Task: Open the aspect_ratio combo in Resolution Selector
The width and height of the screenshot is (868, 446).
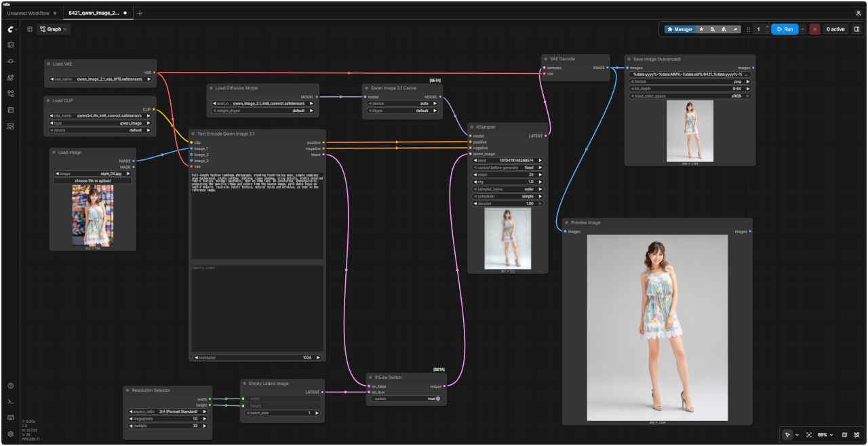Action: (167, 411)
